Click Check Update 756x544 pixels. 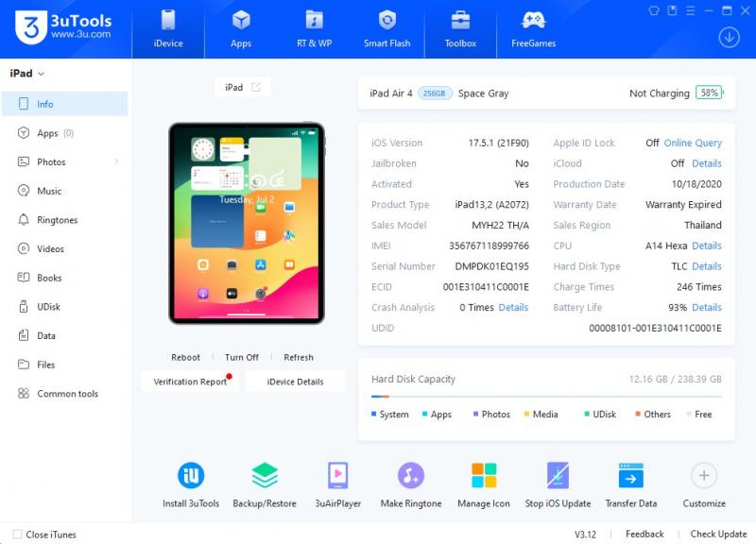[718, 534]
